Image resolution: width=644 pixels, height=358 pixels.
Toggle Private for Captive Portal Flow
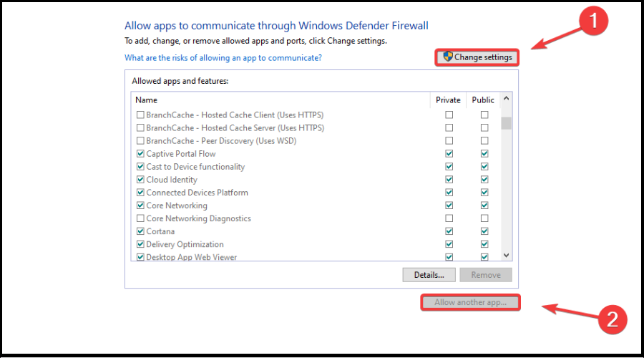(x=449, y=154)
